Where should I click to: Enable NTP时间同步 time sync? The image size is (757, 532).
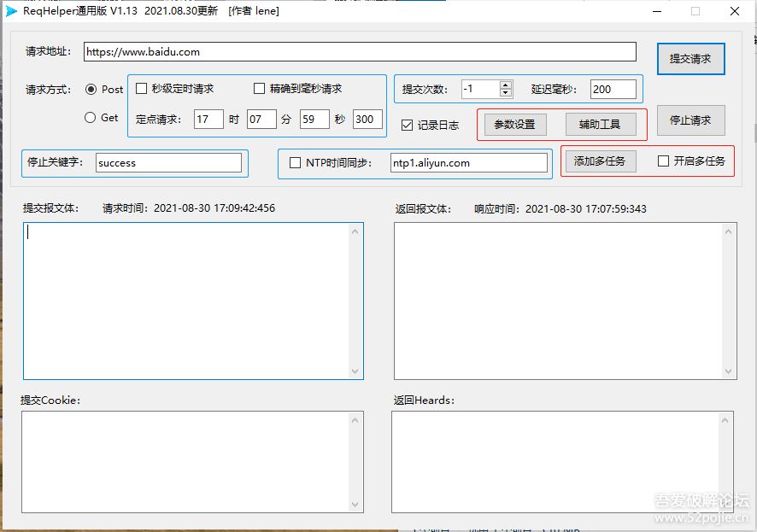coord(295,162)
